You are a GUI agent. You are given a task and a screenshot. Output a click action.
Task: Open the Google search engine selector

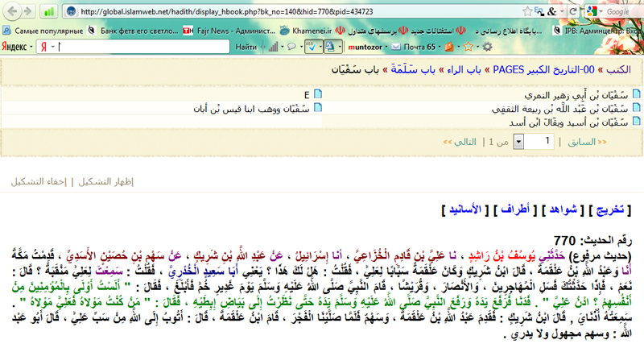click(593, 11)
